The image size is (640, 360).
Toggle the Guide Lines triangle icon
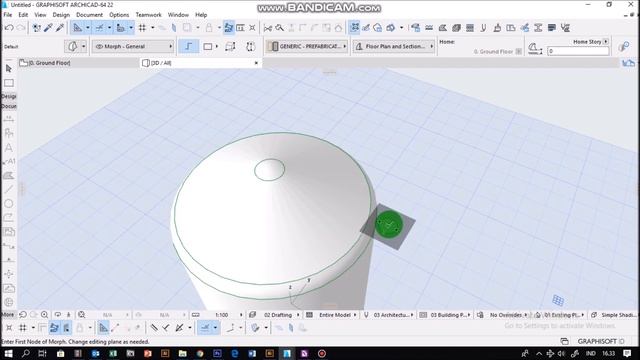77,28
